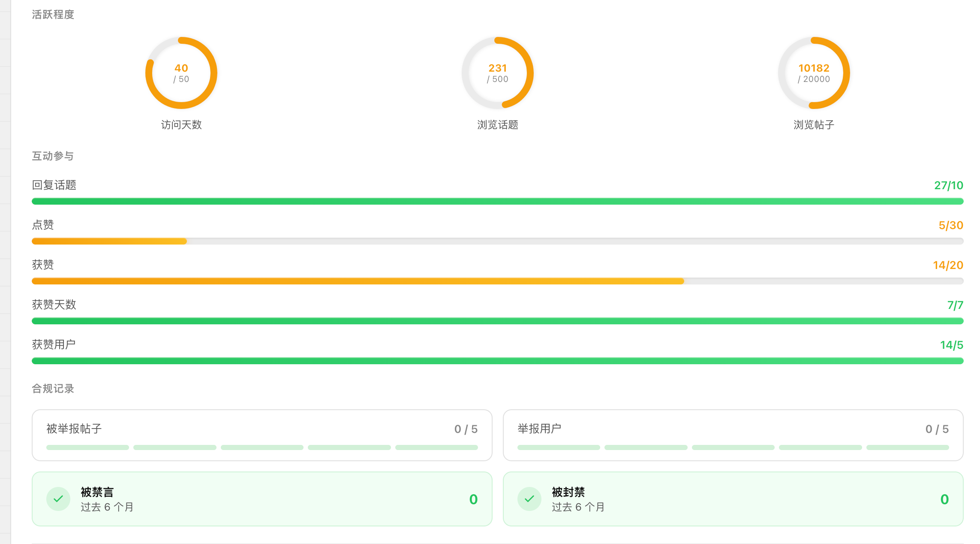This screenshot has width=980, height=544.
Task: Select the 举报用户 card
Action: coord(733,435)
